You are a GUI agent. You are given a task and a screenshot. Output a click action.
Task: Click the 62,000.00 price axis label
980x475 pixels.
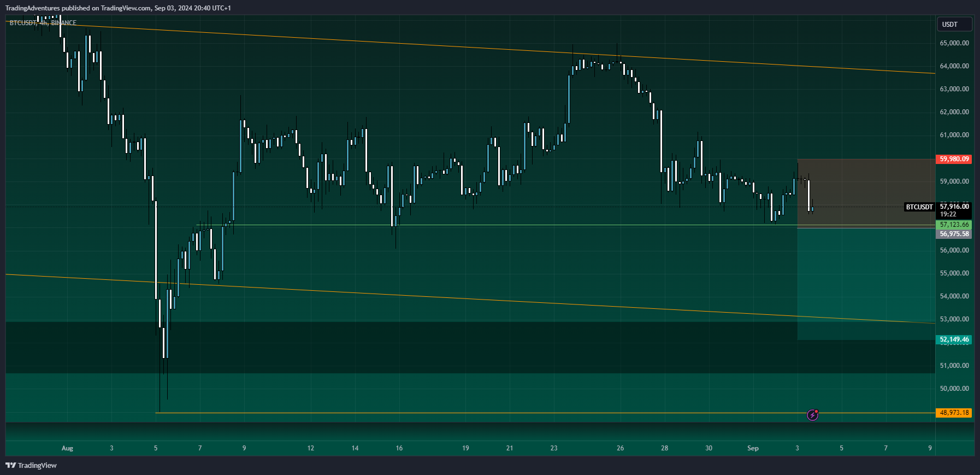[954, 112]
